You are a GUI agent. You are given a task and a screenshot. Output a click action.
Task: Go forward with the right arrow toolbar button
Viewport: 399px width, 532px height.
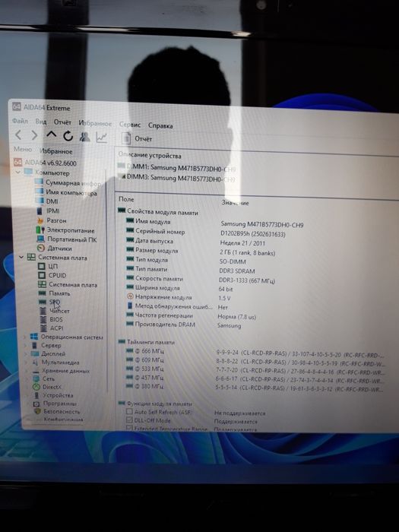34,135
